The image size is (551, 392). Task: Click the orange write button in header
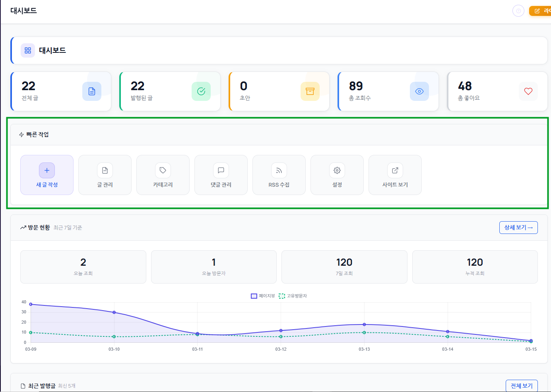click(541, 11)
